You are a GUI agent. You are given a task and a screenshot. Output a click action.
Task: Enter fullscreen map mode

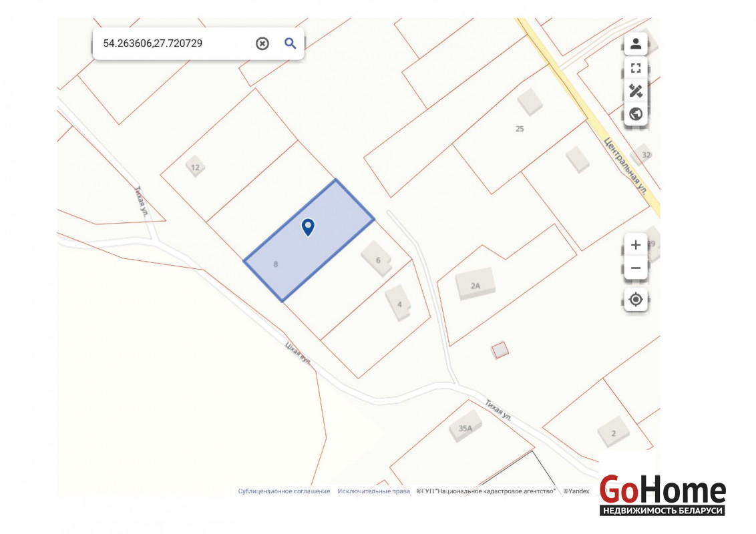(x=635, y=67)
